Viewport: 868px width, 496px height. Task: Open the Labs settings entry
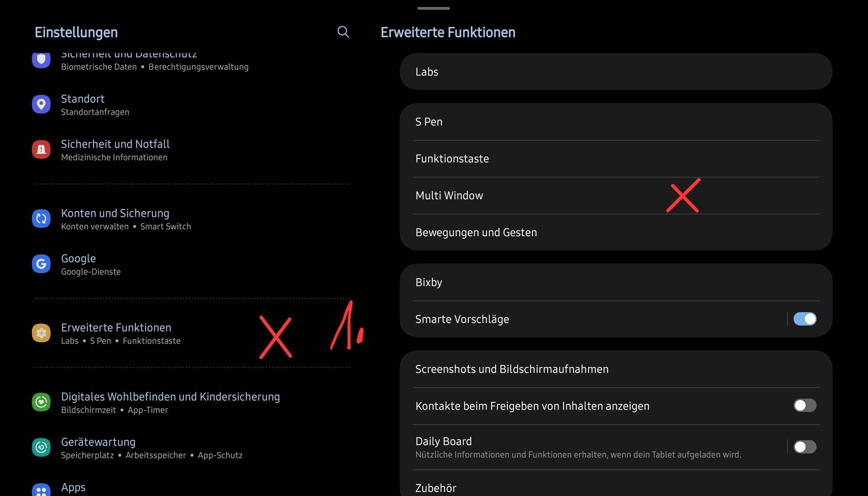(616, 72)
